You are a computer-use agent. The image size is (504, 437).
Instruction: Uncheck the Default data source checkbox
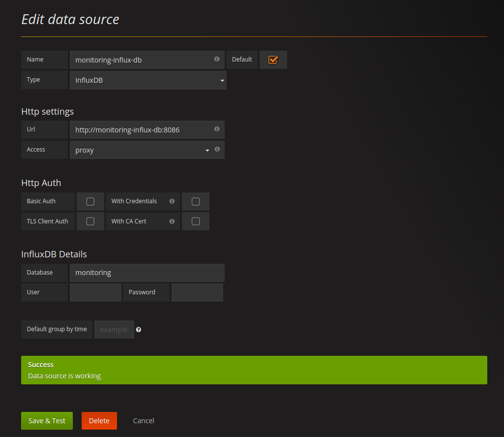pyautogui.click(x=273, y=60)
